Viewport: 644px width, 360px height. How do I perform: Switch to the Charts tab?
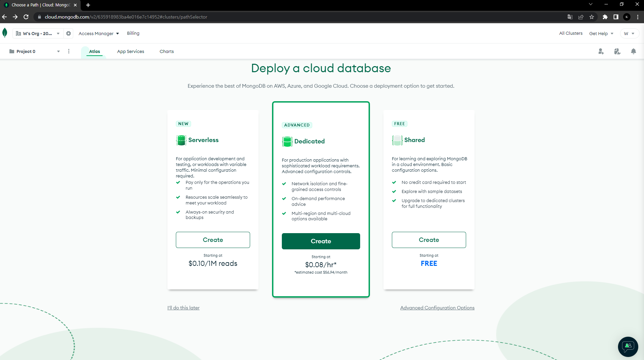point(167,51)
